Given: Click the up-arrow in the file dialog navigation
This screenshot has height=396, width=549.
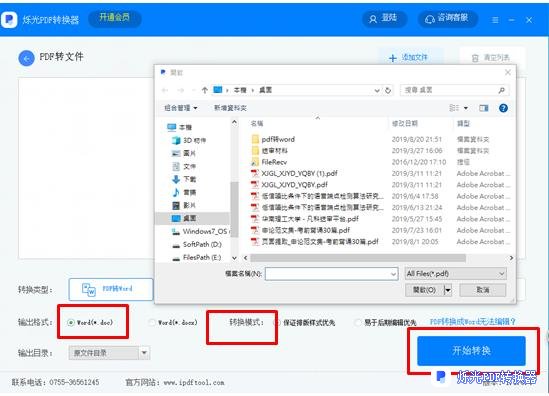Looking at the screenshot, I should [205, 90].
